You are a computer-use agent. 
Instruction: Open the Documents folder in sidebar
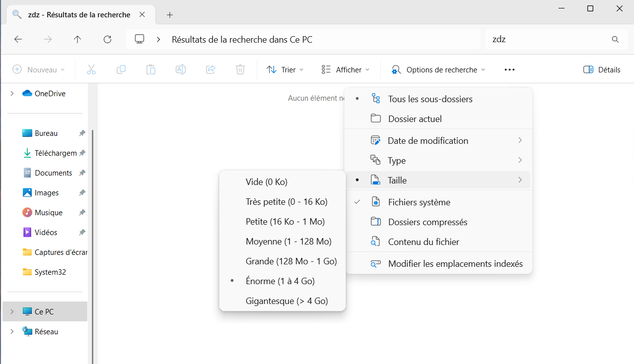point(53,173)
